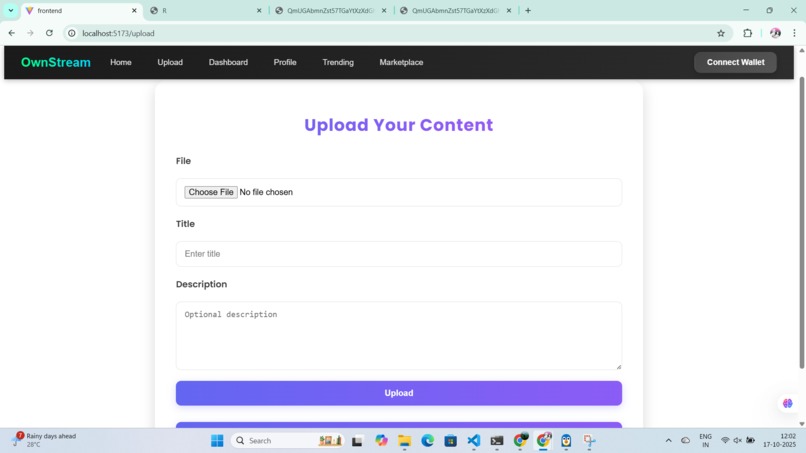Bookmark this page star
The height and width of the screenshot is (453, 806).
tap(721, 33)
